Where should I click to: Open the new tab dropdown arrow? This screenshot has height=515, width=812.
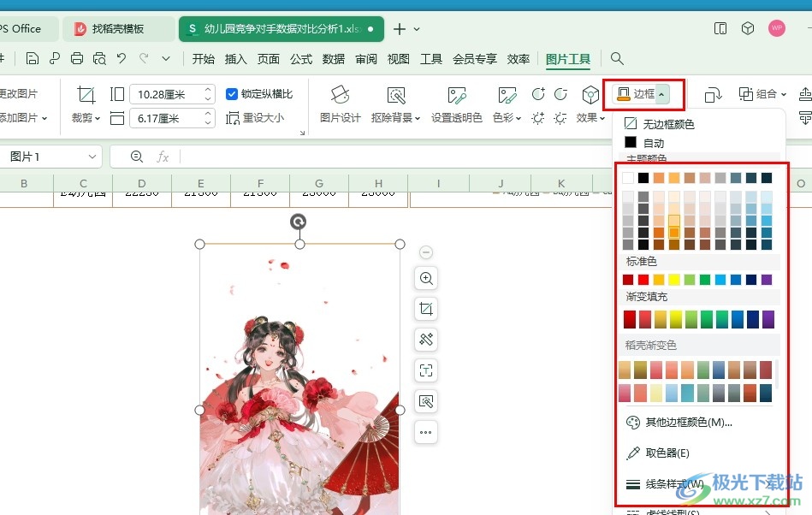[417, 29]
